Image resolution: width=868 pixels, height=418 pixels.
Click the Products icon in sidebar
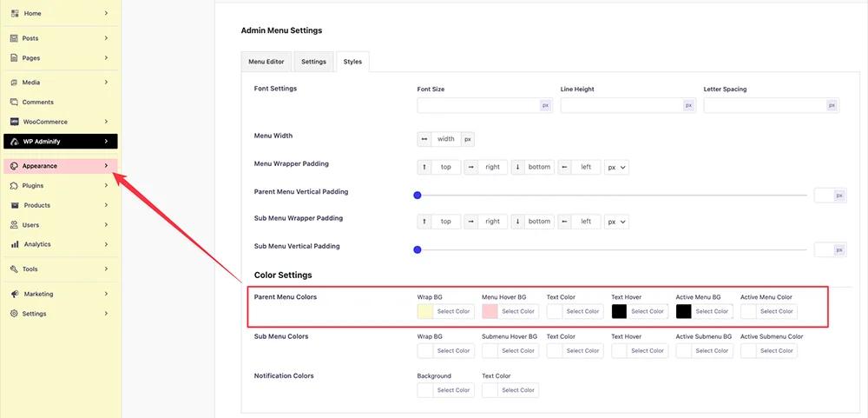pyautogui.click(x=15, y=205)
